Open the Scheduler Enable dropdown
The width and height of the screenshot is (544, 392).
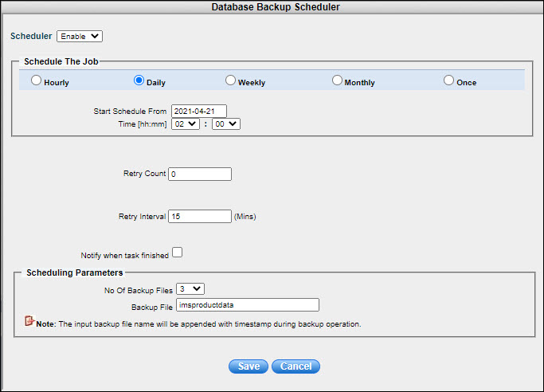tap(80, 36)
